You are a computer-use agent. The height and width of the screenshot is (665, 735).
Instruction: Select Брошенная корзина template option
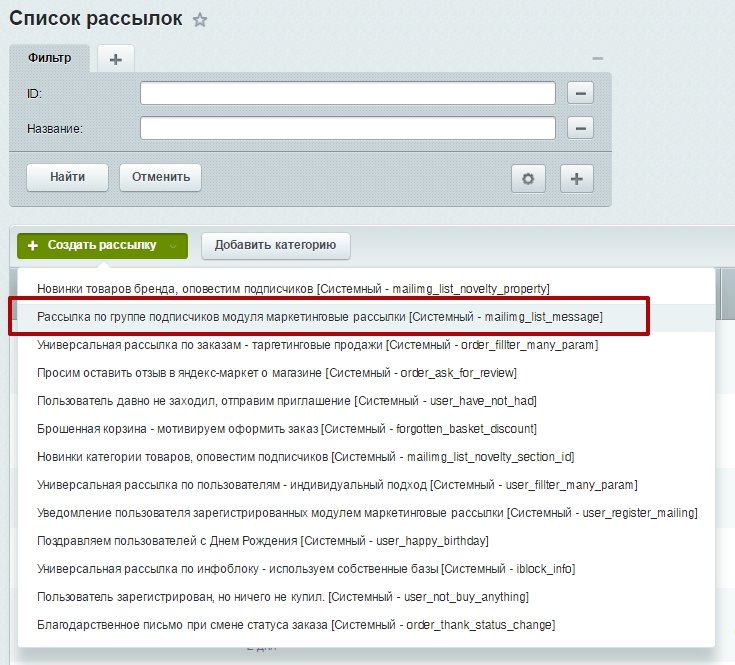(287, 429)
